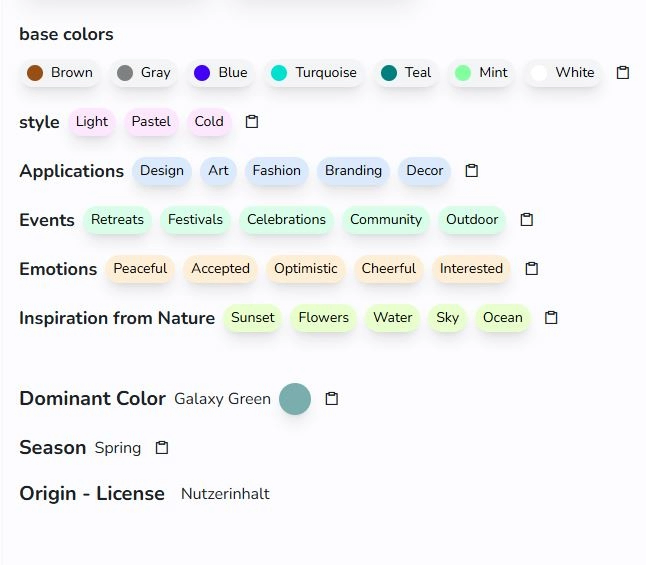Choose the Decor application tag
This screenshot has height=565, width=646.
tap(424, 171)
